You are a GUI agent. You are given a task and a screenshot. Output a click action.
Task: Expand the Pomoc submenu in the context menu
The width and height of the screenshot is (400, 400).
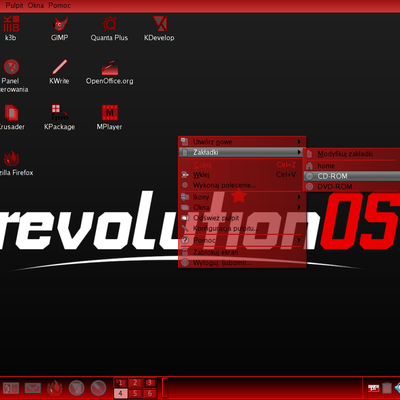tap(242, 240)
